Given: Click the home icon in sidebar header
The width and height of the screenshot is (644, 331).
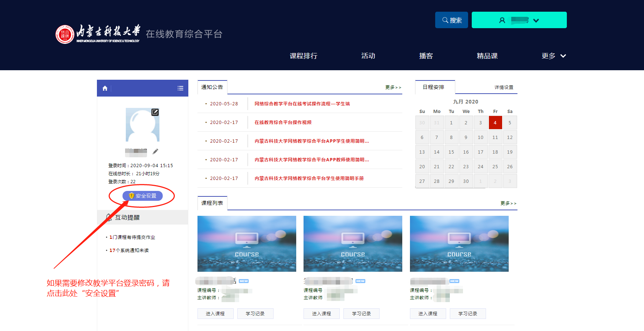Looking at the screenshot, I should 105,88.
